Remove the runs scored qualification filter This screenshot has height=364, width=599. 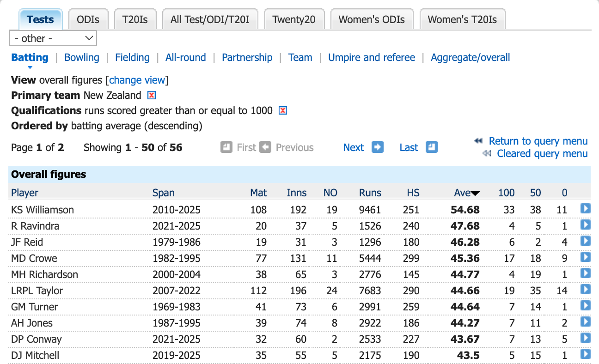pos(283,110)
